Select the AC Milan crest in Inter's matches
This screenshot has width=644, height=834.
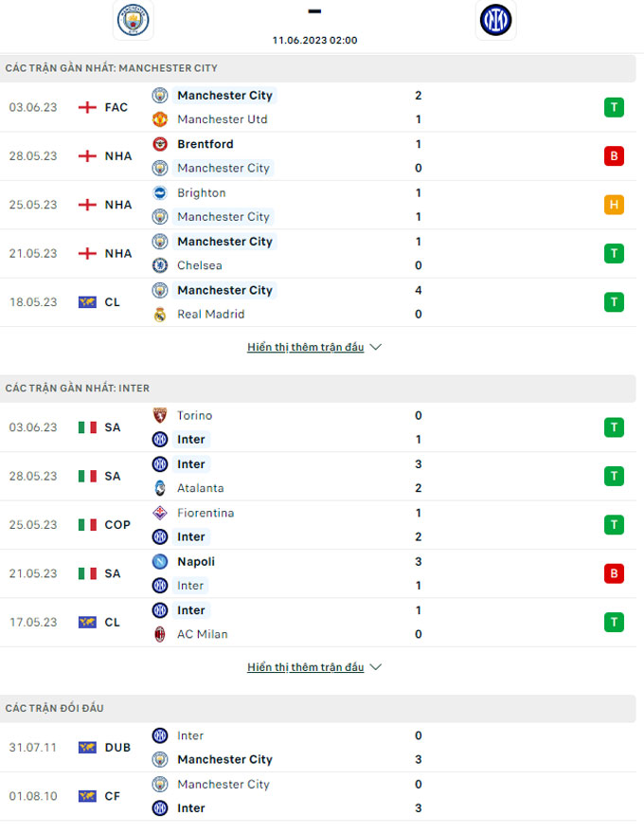(158, 634)
